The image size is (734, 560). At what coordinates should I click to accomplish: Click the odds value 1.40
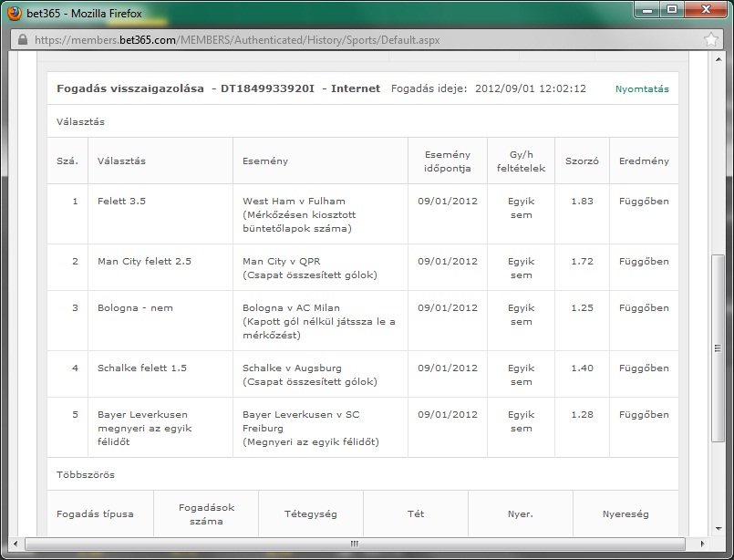[x=582, y=368]
